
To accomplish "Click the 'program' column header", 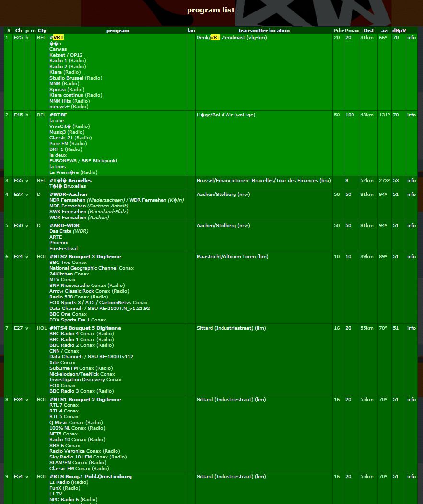I will click(x=117, y=31).
